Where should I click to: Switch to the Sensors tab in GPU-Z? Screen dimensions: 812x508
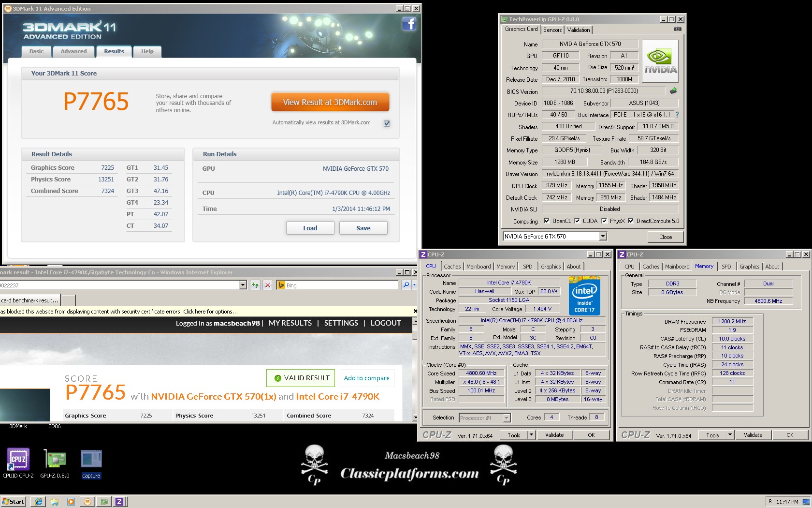pyautogui.click(x=552, y=30)
